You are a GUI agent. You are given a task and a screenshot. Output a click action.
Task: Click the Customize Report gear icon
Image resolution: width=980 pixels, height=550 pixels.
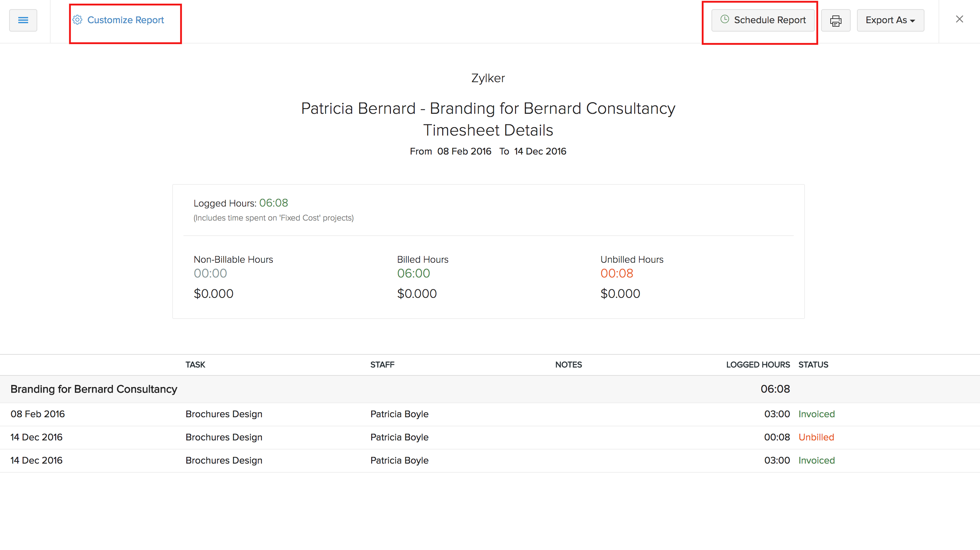coord(77,20)
